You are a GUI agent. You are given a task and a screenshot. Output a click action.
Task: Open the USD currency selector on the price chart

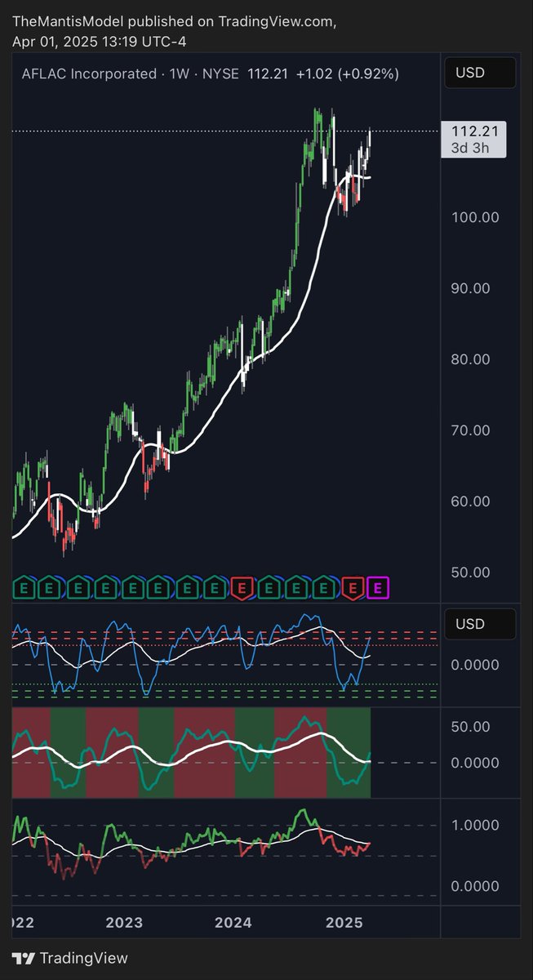[x=481, y=73]
